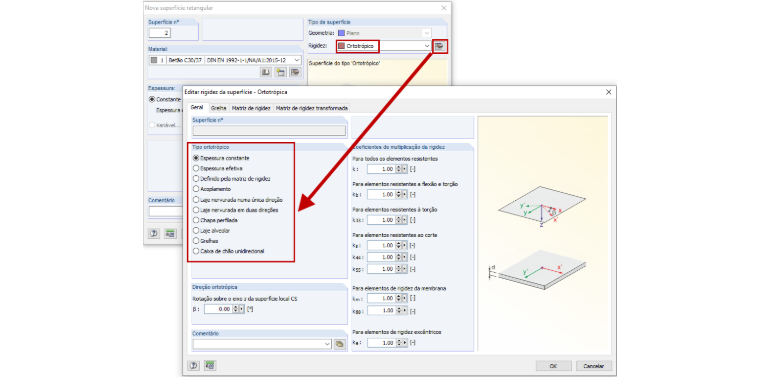
Task: Choose Laje nervurada numa única direção
Action: (x=196, y=200)
